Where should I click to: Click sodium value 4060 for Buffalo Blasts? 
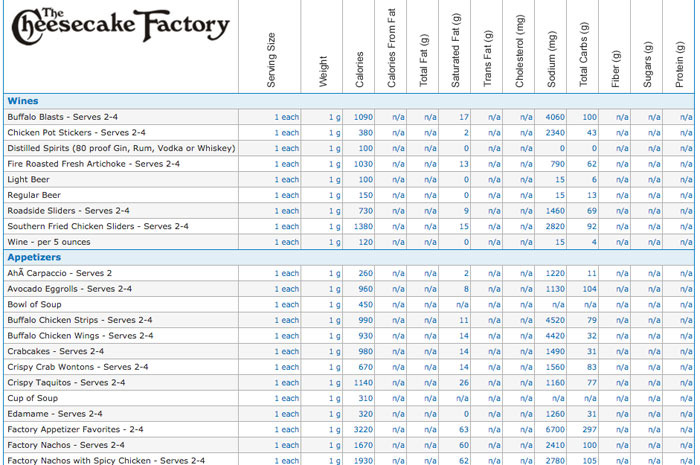(x=556, y=117)
